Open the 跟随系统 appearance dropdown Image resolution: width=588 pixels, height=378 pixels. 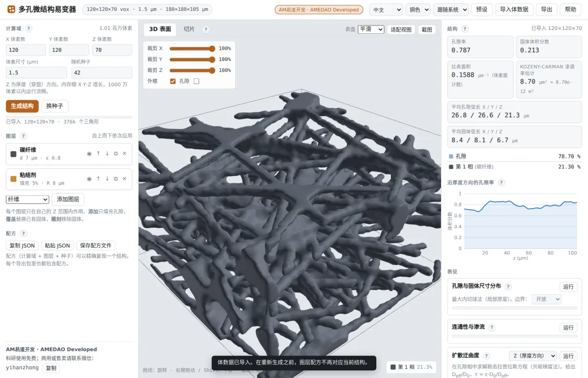point(451,10)
